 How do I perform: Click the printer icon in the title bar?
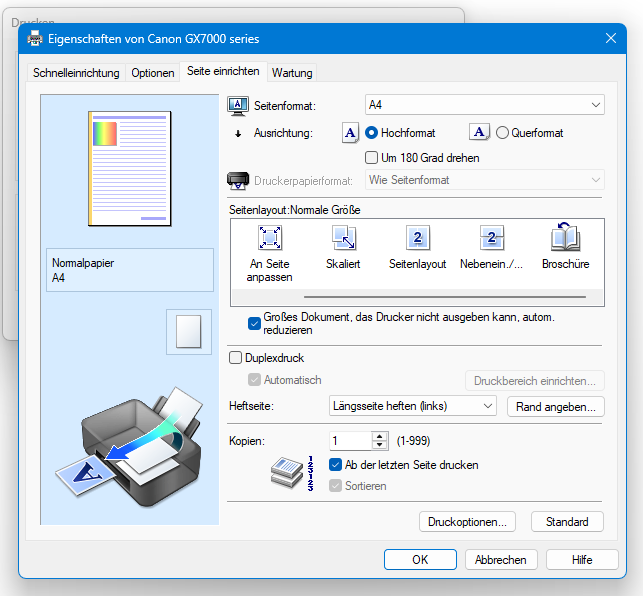coord(34,39)
